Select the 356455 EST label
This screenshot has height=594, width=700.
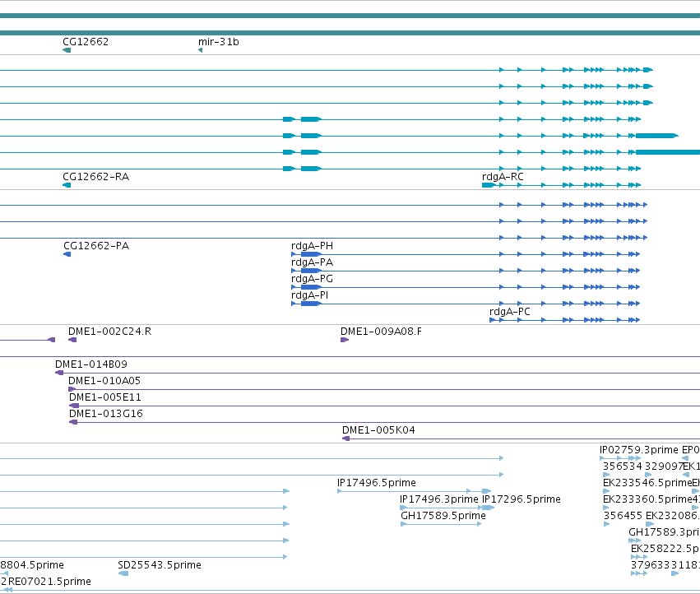(623, 516)
